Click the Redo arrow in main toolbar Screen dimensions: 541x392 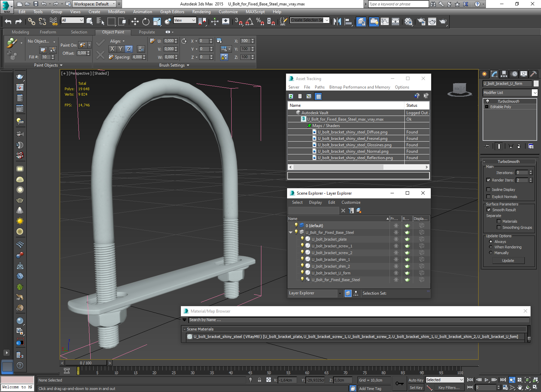tap(19, 22)
